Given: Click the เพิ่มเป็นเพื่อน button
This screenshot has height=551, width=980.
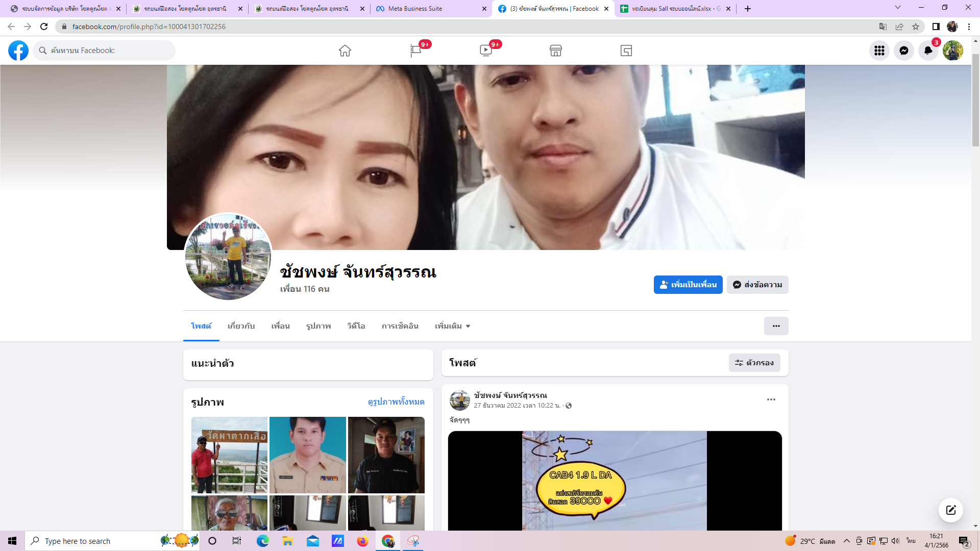Looking at the screenshot, I should click(x=688, y=285).
